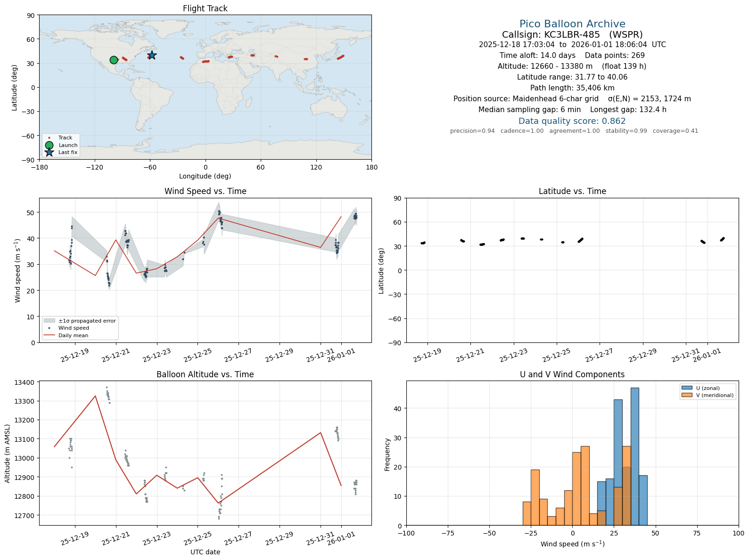Click the "Longitude (deg)" axis label

pos(205,176)
